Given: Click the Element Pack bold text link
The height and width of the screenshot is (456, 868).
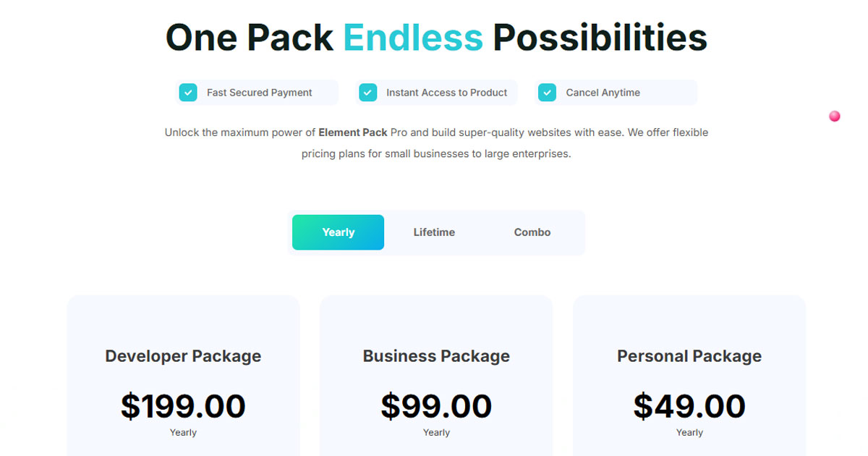Looking at the screenshot, I should pyautogui.click(x=352, y=132).
